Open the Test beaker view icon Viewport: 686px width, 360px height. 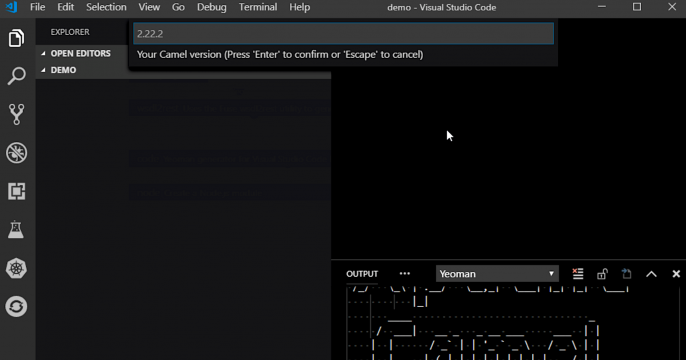16,229
